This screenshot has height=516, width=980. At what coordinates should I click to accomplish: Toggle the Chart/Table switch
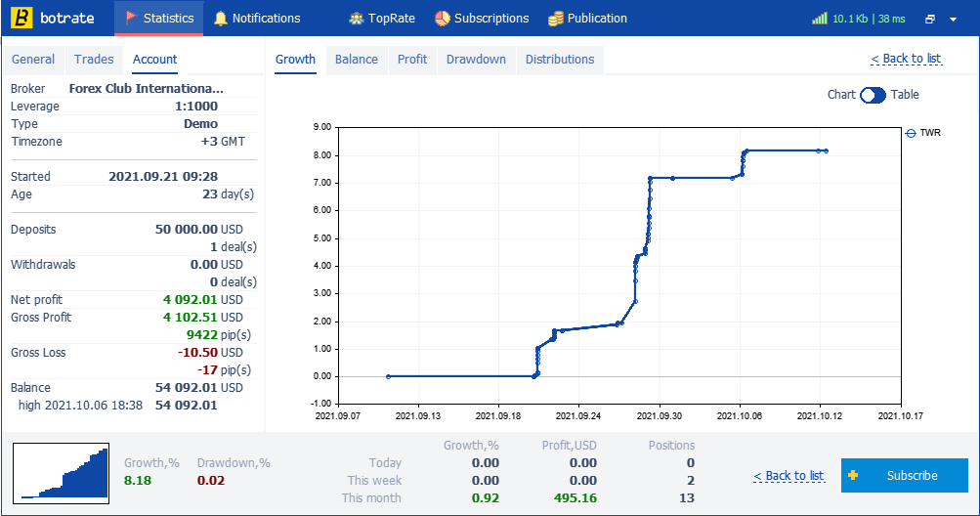(x=873, y=95)
